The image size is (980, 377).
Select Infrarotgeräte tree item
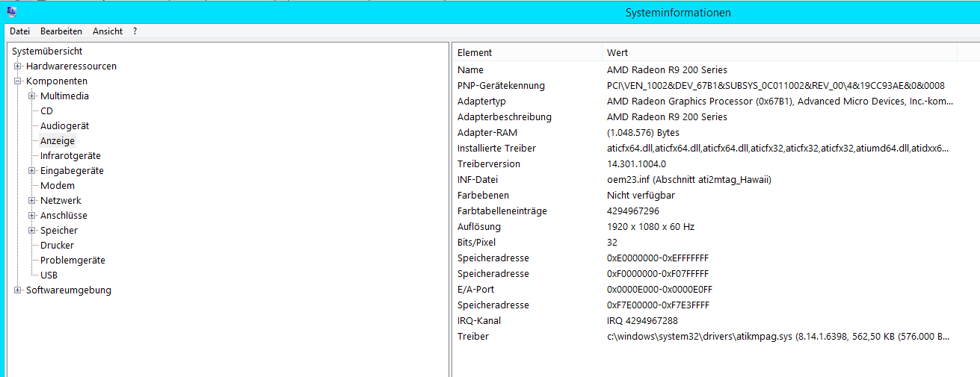coord(70,156)
